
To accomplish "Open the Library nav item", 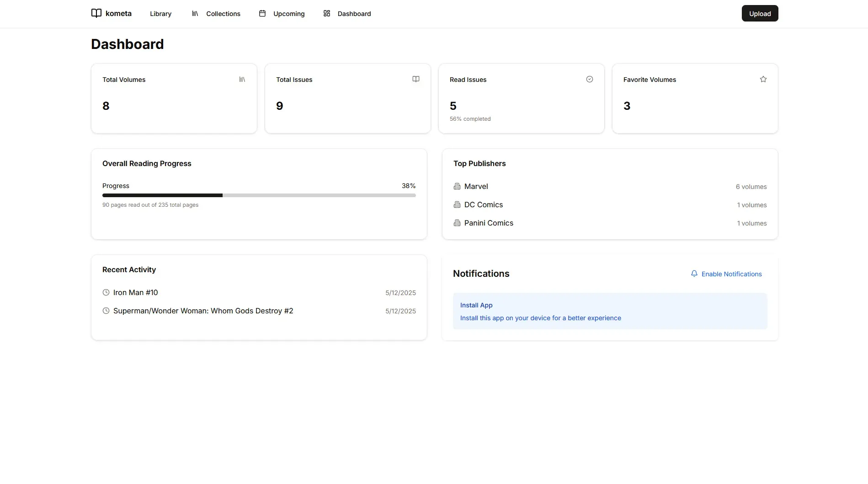I will click(x=160, y=14).
